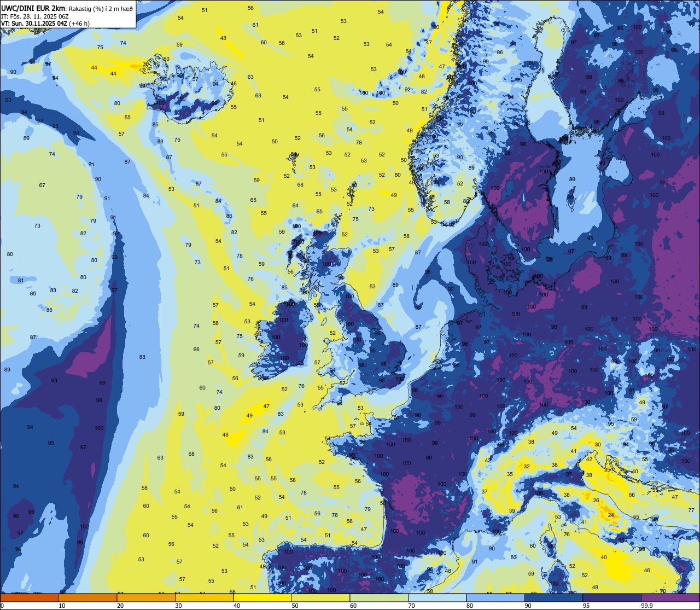Click the orange 10–20 legend swatch
The height and width of the screenshot is (610, 700).
pyautogui.click(x=88, y=597)
